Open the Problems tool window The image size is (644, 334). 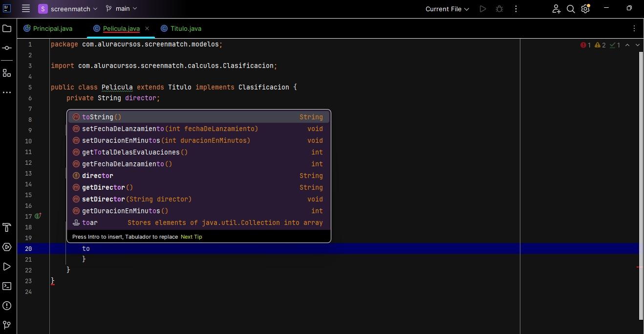point(7,306)
